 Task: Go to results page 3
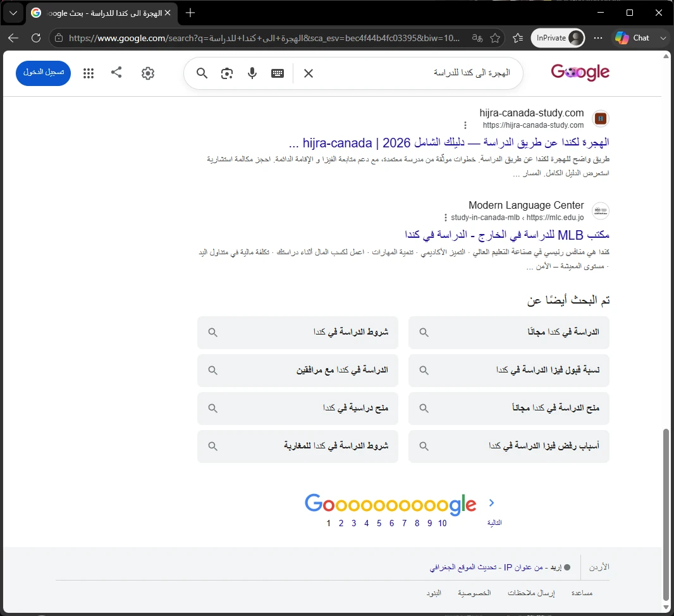pyautogui.click(x=354, y=523)
